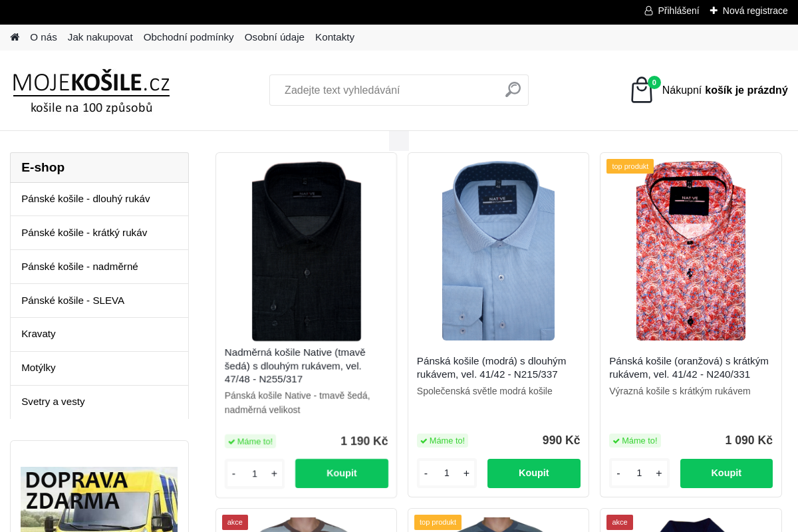Increase quantity for the dark grey Native shirt

(274, 473)
